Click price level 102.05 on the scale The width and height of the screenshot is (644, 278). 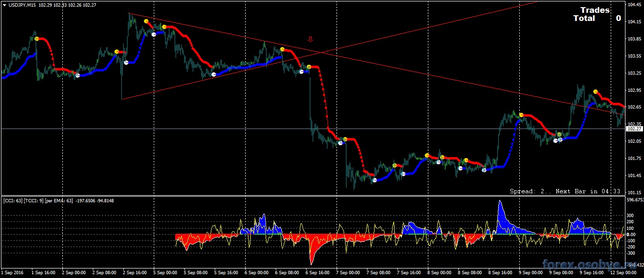coord(634,141)
